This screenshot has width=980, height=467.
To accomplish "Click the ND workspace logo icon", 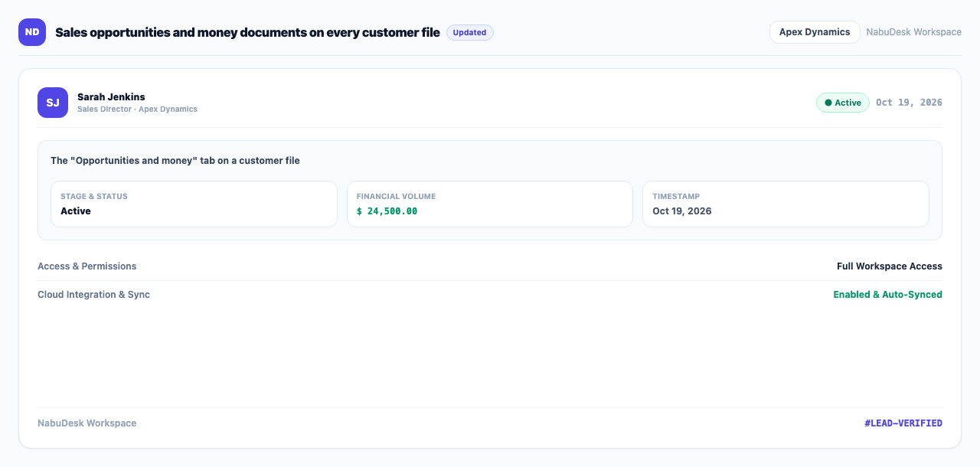I will point(32,32).
